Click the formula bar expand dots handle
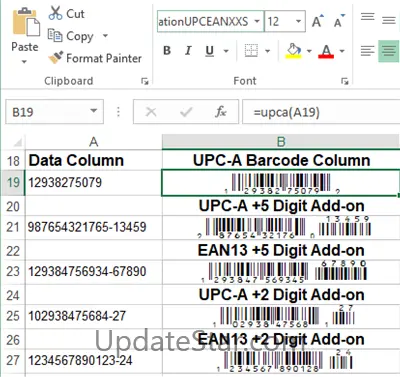The height and width of the screenshot is (377, 400). (118, 112)
